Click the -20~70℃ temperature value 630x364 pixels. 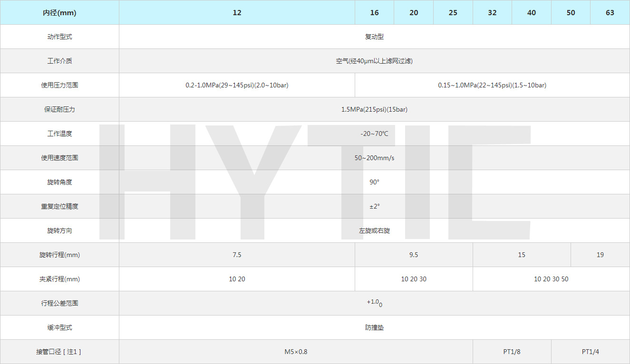tap(374, 134)
